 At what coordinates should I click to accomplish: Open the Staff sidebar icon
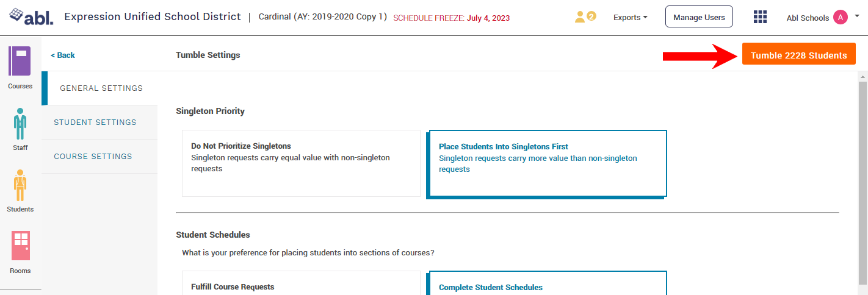20,124
